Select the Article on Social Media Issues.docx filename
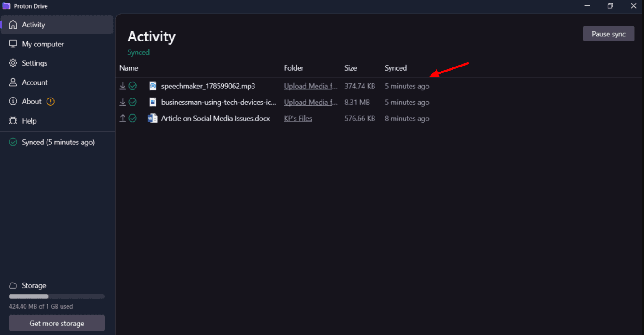Image resolution: width=644 pixels, height=335 pixels. (x=215, y=119)
